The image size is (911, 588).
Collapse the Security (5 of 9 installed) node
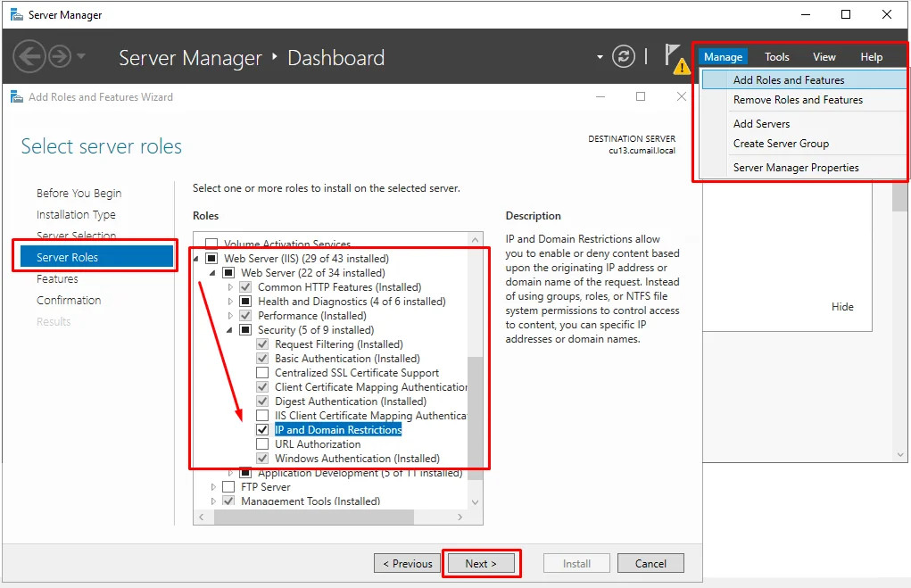pyautogui.click(x=229, y=330)
